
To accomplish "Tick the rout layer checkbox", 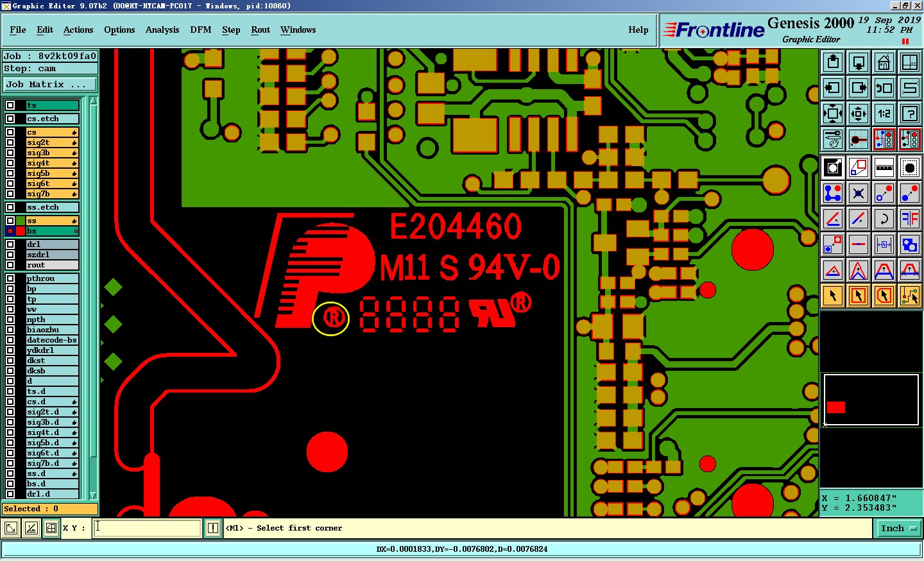I will [10, 265].
